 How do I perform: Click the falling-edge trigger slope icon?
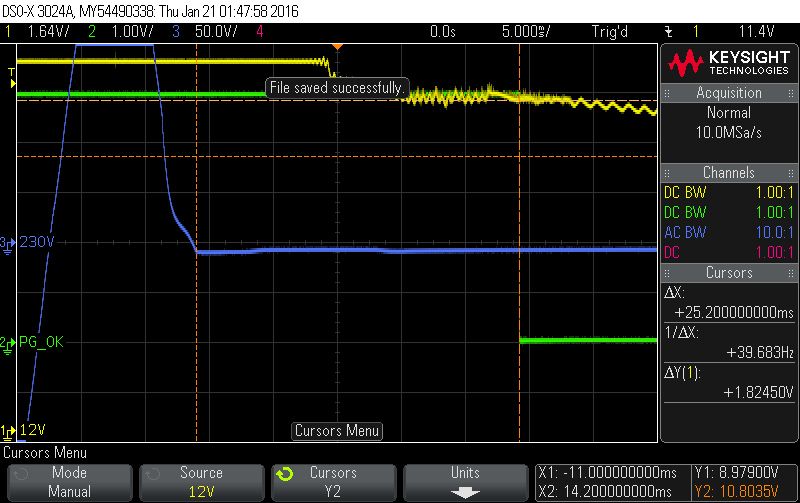668,32
